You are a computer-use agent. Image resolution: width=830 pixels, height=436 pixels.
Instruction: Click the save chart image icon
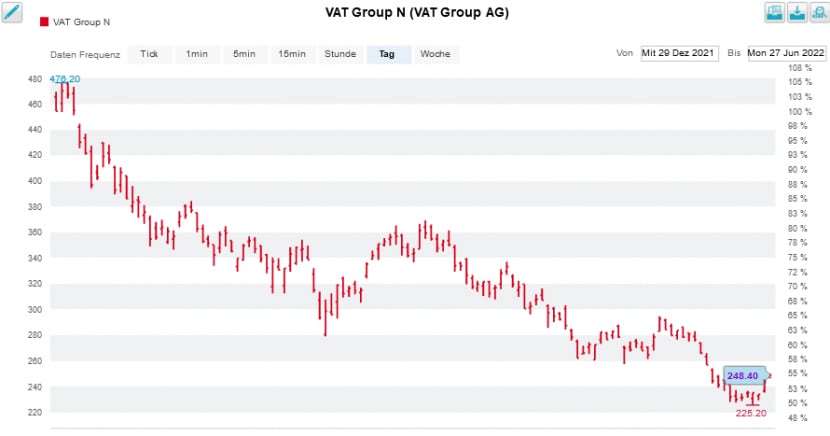[774, 12]
